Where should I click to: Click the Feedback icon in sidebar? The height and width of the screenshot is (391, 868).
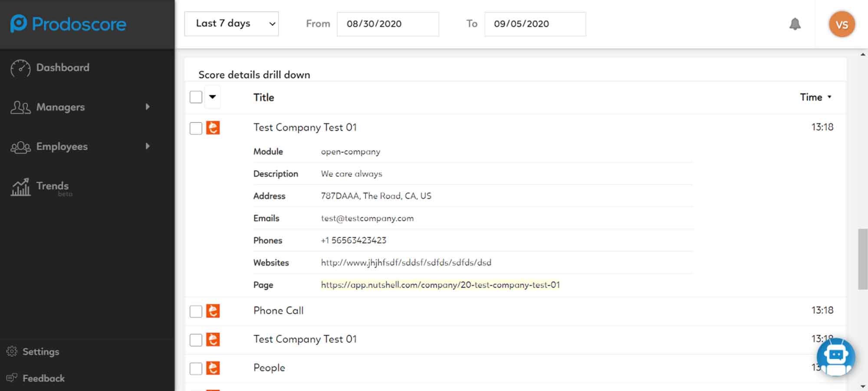[x=12, y=378]
